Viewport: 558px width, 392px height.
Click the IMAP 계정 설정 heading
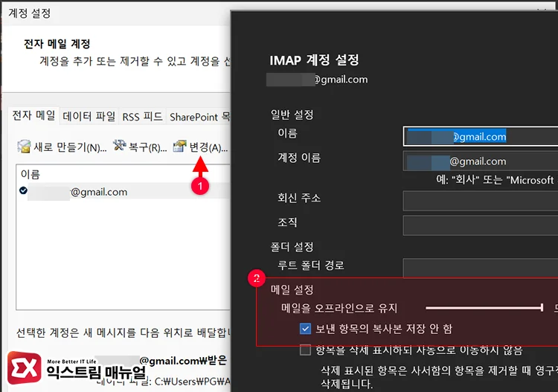pos(314,60)
